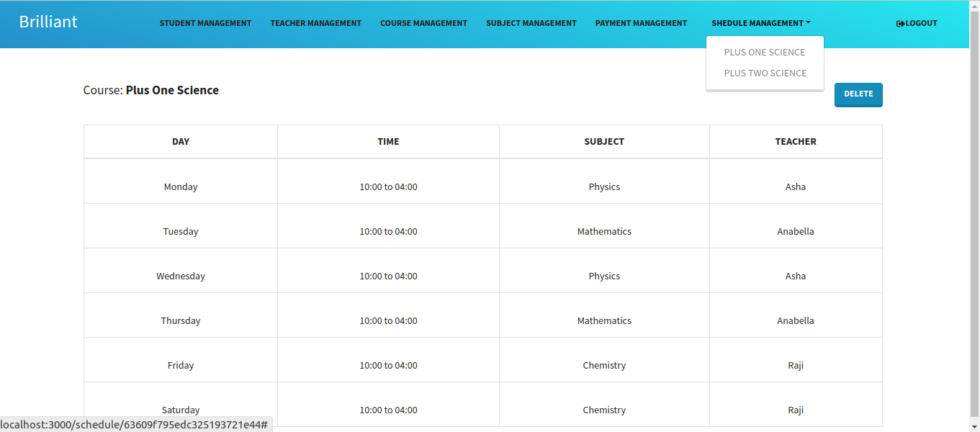This screenshot has width=980, height=432.
Task: Click the SUBJECT column header
Action: pyautogui.click(x=604, y=142)
